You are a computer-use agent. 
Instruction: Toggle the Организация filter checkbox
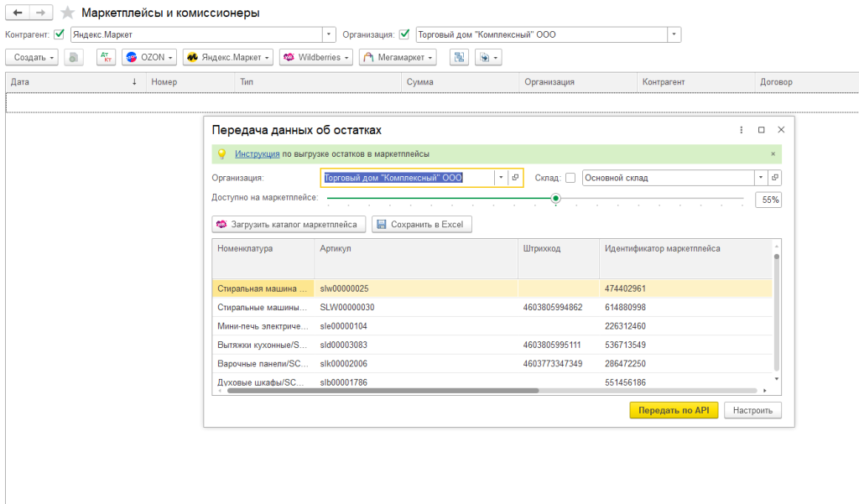pyautogui.click(x=404, y=34)
